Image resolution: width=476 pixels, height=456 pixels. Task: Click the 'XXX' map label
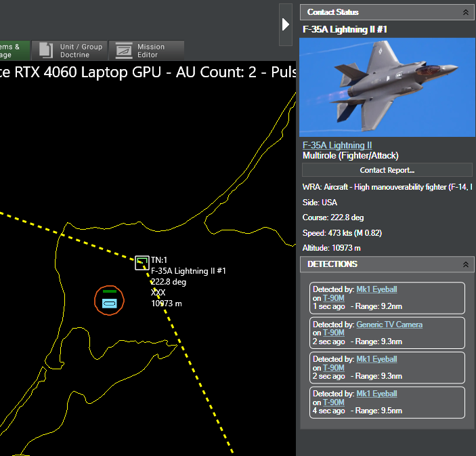[158, 293]
